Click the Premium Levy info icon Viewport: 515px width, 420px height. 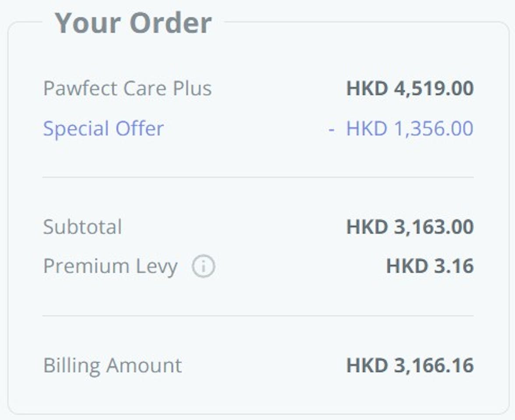point(203,266)
